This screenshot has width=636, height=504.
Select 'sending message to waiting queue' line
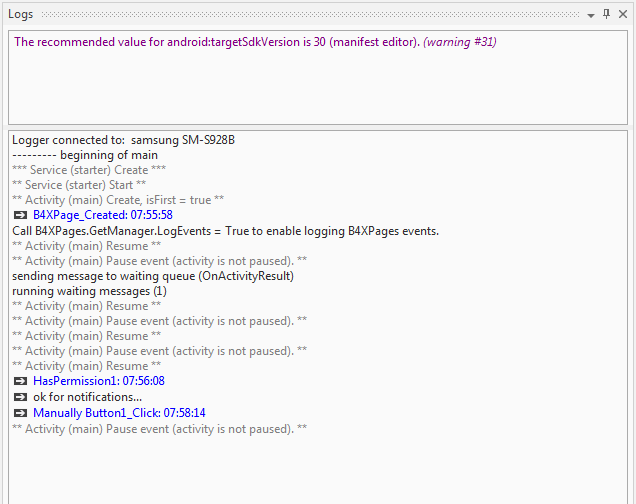tap(153, 276)
